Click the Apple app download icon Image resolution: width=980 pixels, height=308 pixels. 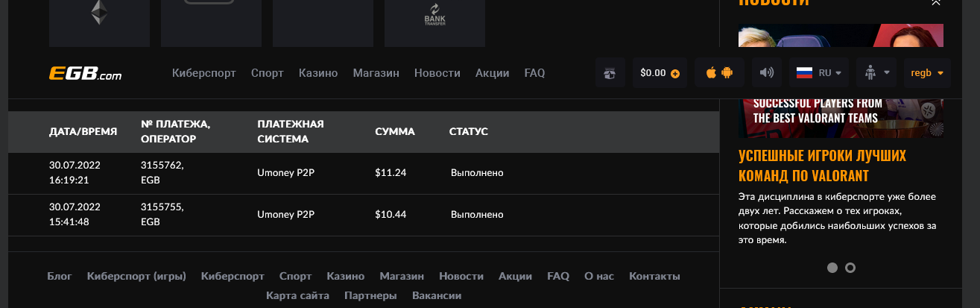click(711, 73)
